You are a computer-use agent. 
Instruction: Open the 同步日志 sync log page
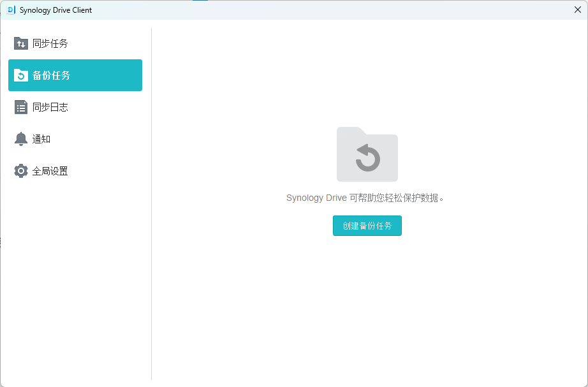(75, 107)
